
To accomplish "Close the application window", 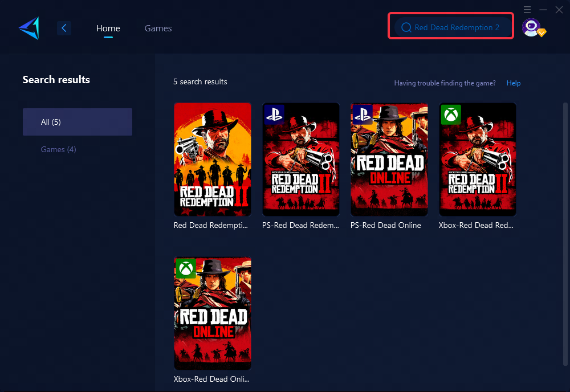I will click(x=559, y=10).
